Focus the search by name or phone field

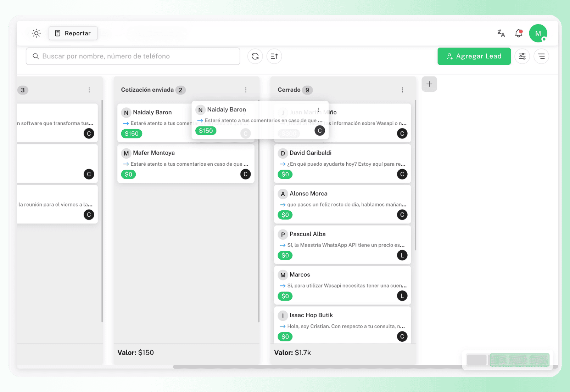pos(133,56)
